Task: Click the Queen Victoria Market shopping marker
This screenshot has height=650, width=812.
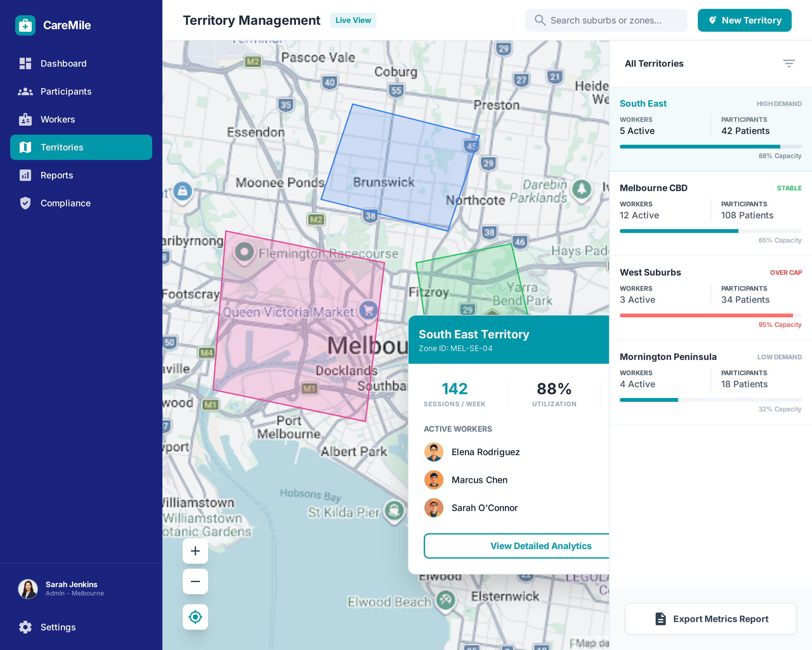Action: (368, 310)
